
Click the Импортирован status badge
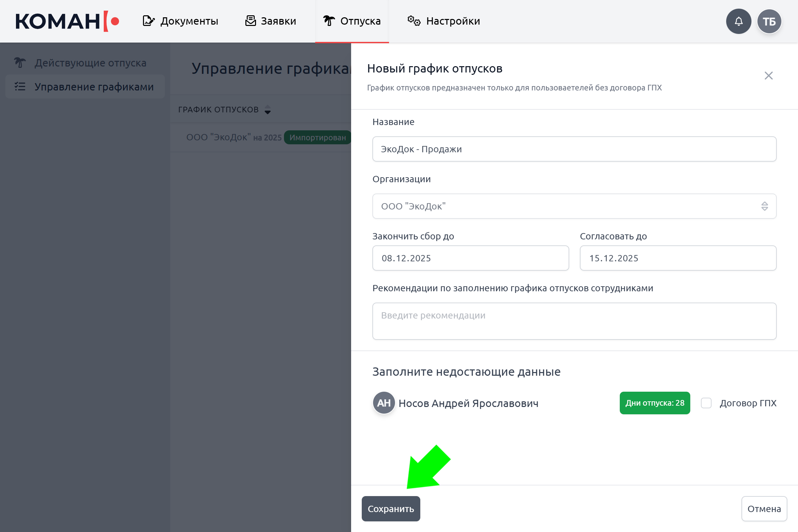[318, 137]
